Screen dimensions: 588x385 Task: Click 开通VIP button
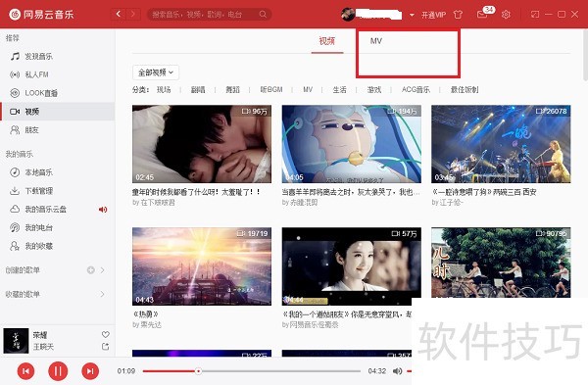433,15
